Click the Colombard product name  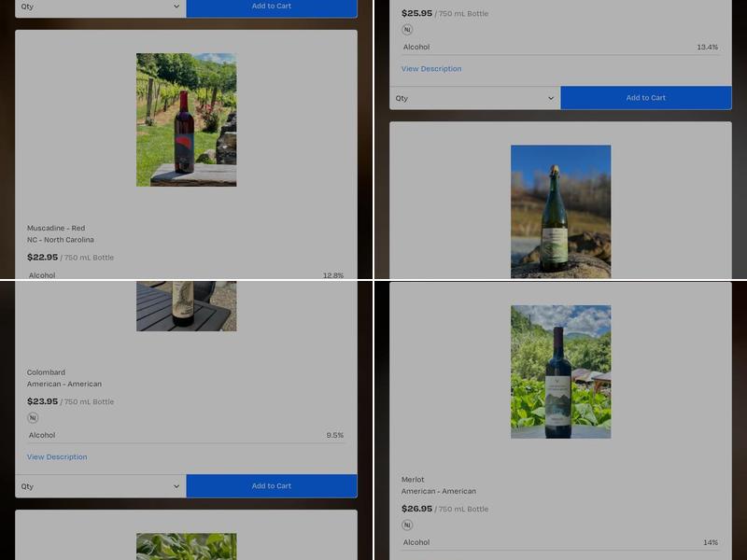(46, 372)
